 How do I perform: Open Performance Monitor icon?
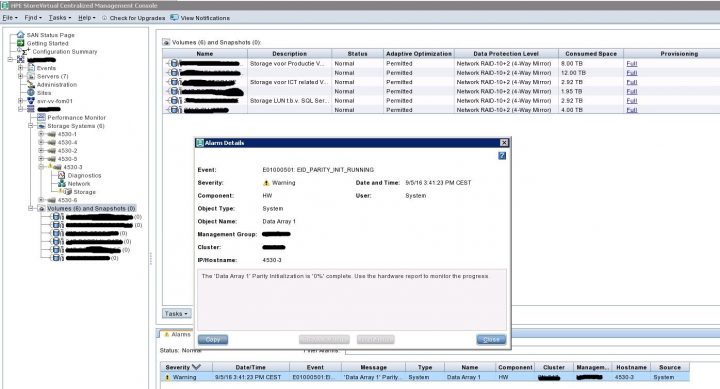tap(41, 118)
